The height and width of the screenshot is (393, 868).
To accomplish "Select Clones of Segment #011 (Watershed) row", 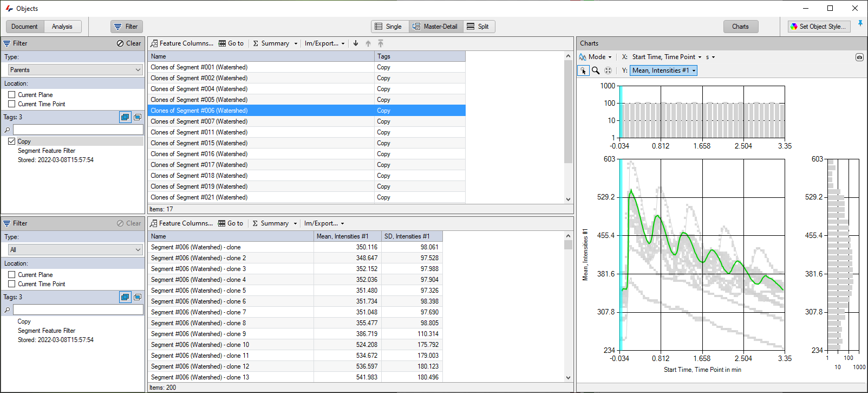I will [306, 132].
